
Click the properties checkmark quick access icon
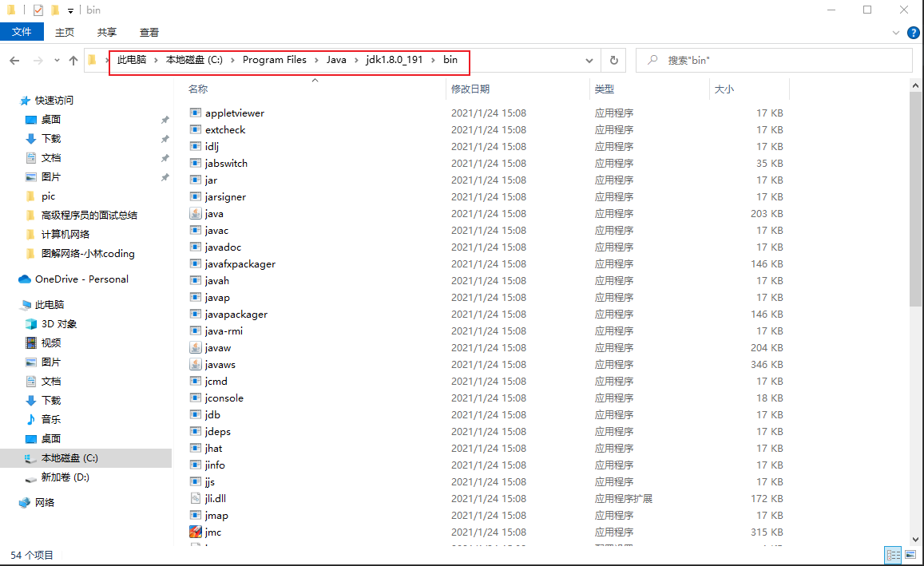click(x=38, y=10)
